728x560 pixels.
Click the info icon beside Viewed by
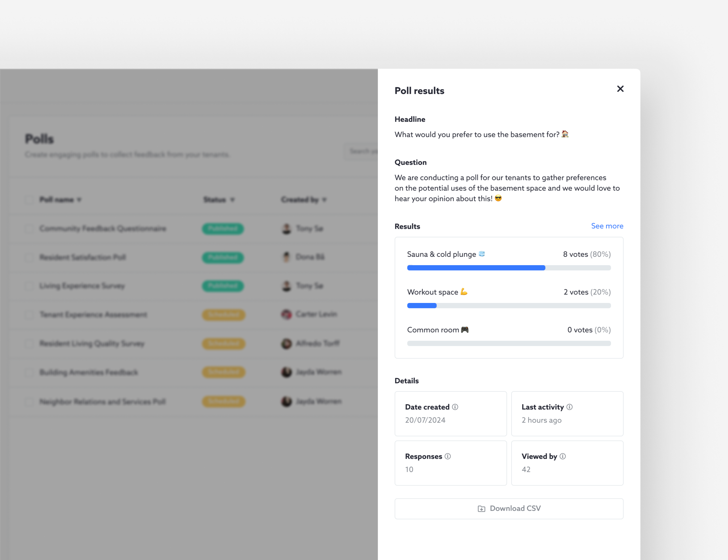pyautogui.click(x=563, y=456)
